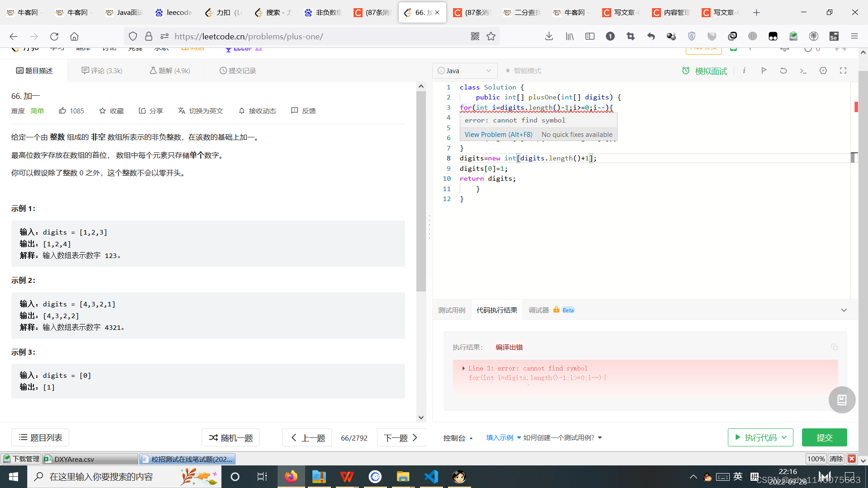Open the Firefox hamburger menu
The width and height of the screenshot is (868, 488).
854,37
